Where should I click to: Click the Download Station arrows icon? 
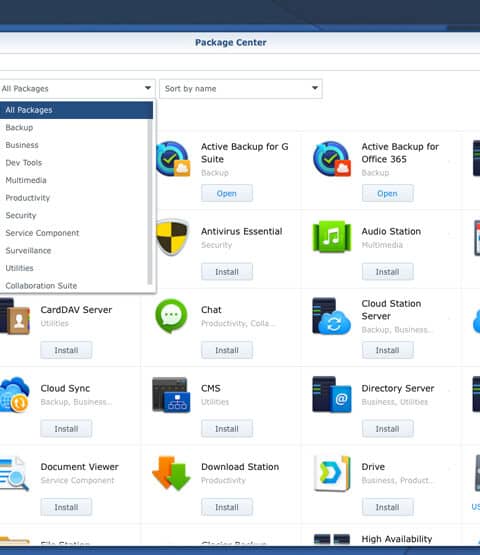point(171,473)
